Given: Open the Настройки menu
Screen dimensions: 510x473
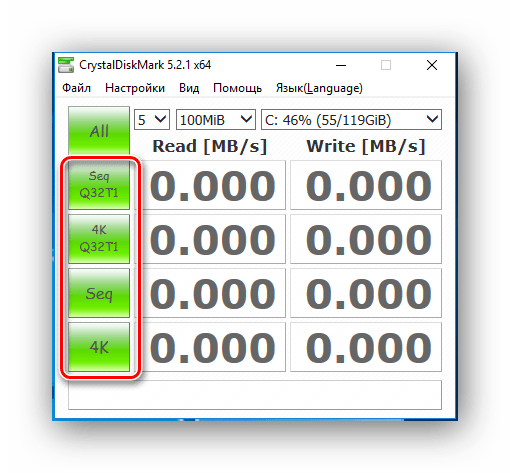Looking at the screenshot, I should [x=135, y=88].
